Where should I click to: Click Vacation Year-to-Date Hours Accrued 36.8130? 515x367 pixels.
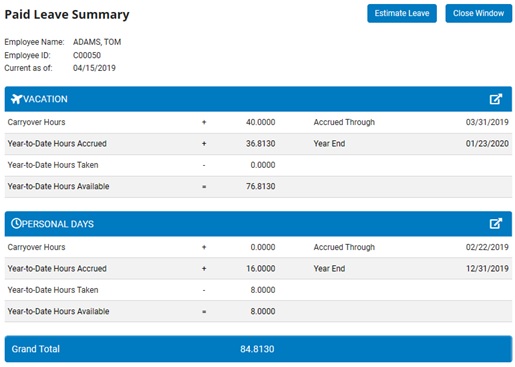(x=261, y=144)
